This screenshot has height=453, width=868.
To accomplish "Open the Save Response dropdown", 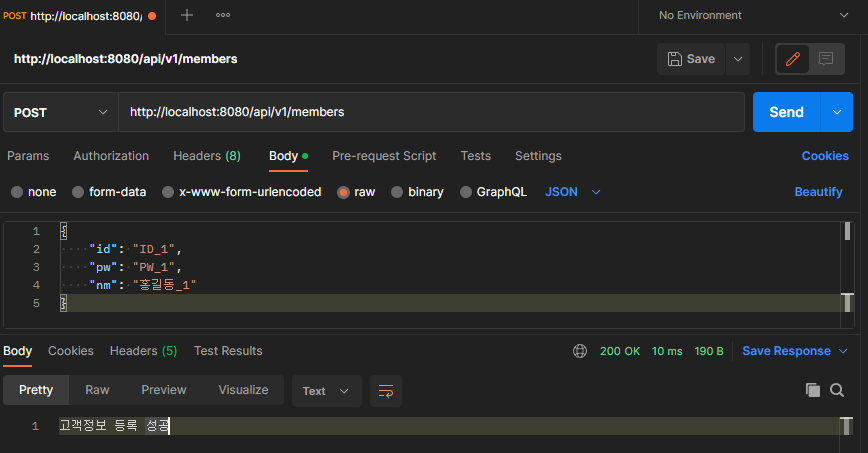I will tap(795, 351).
